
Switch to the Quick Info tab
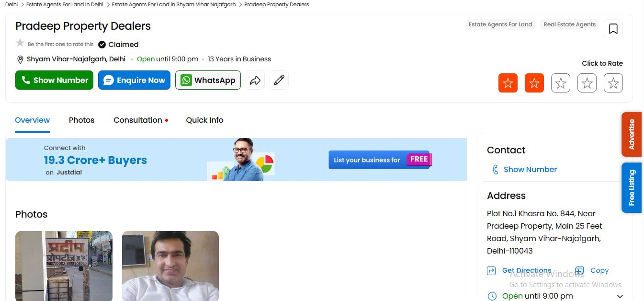tap(204, 120)
